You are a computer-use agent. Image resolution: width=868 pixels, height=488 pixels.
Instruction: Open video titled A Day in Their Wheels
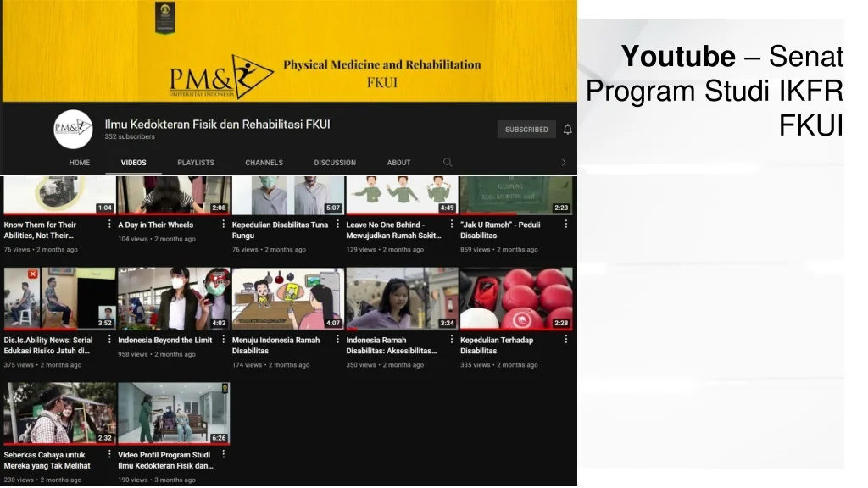(x=156, y=225)
